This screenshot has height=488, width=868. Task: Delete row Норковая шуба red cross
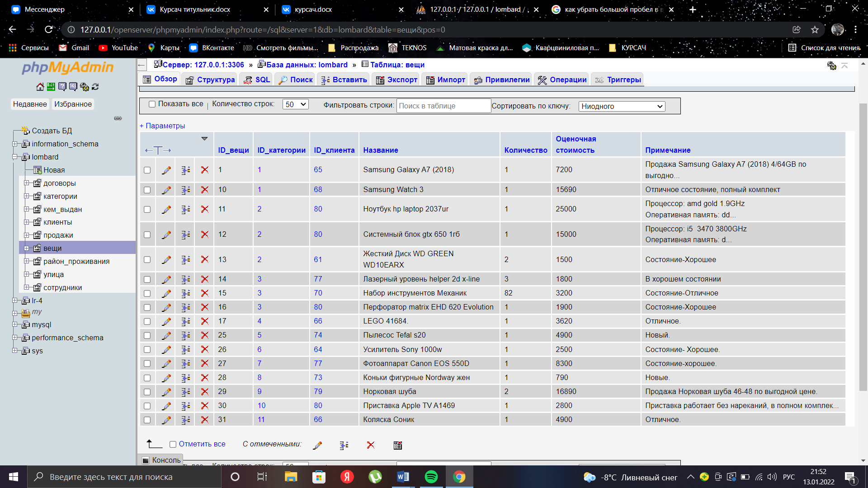205,392
